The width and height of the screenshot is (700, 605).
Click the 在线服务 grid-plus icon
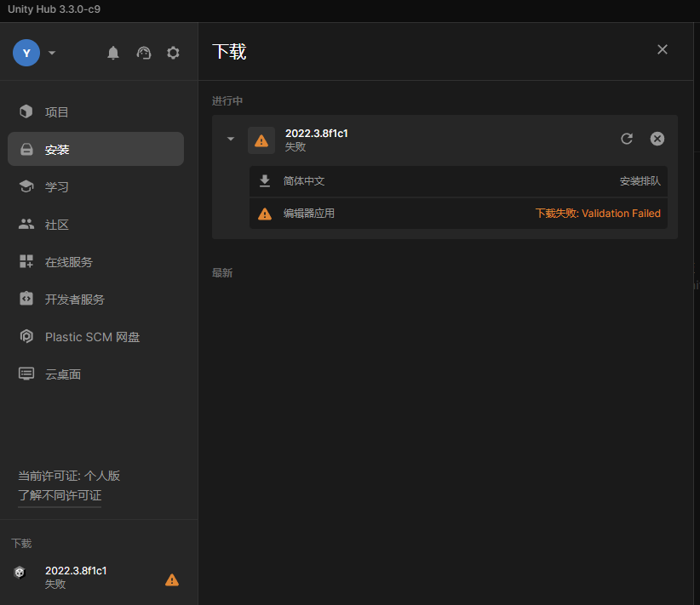pyautogui.click(x=26, y=261)
